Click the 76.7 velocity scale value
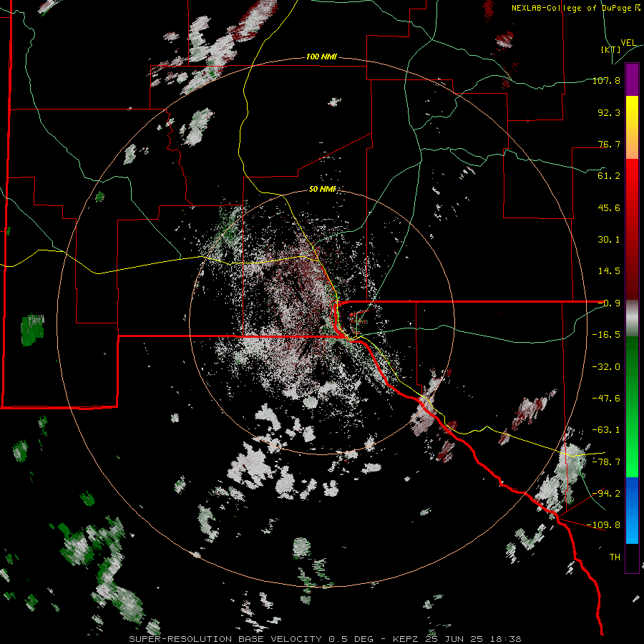644x644 pixels. click(x=609, y=144)
